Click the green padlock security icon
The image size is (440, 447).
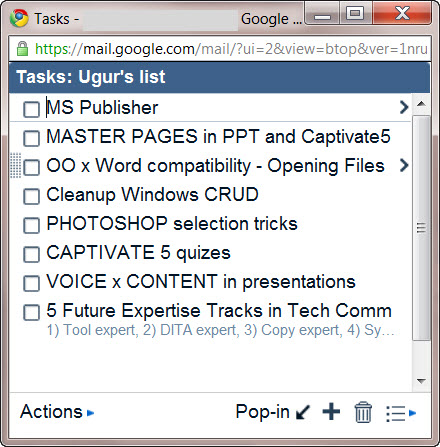point(22,49)
